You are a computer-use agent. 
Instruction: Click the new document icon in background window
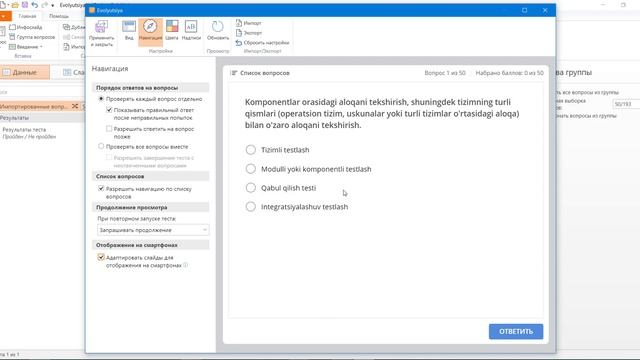pyautogui.click(x=3, y=5)
